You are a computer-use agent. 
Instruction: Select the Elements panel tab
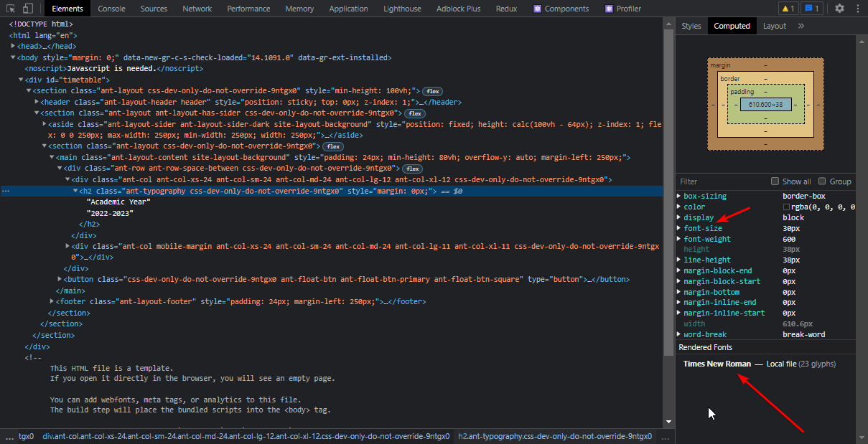pyautogui.click(x=67, y=9)
